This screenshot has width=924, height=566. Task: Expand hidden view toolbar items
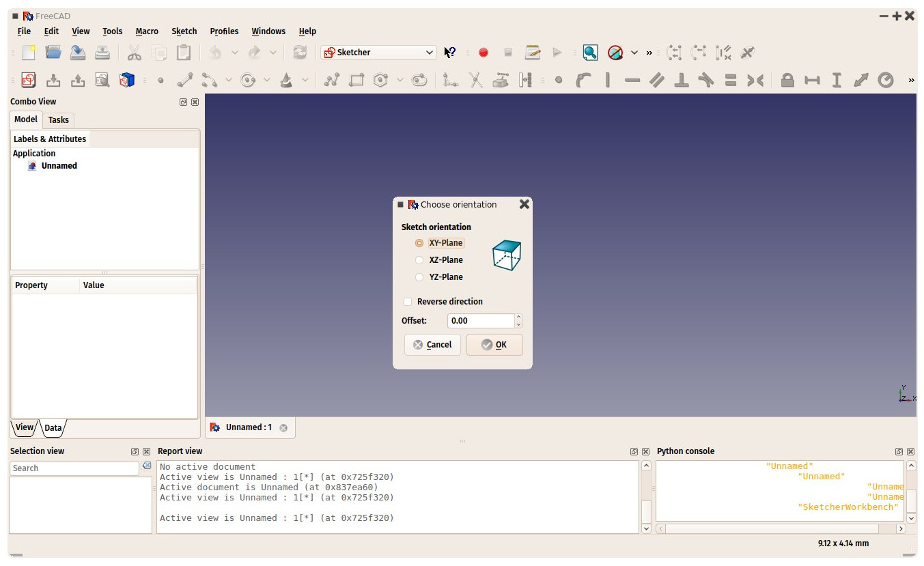[649, 53]
